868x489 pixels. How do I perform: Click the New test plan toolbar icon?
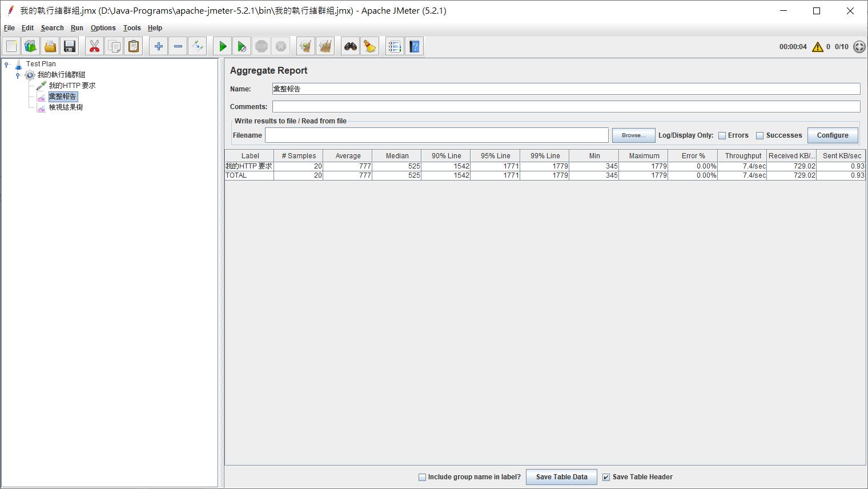tap(11, 46)
